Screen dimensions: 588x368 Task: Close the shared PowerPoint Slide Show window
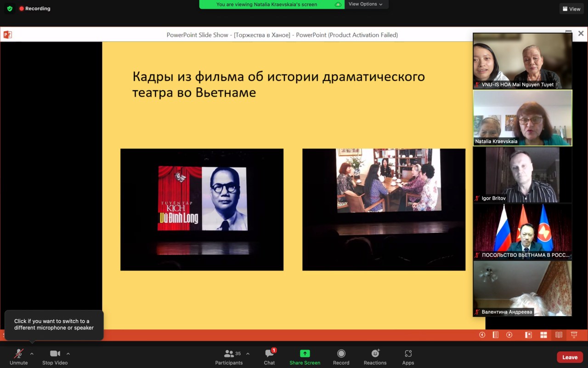pos(581,34)
